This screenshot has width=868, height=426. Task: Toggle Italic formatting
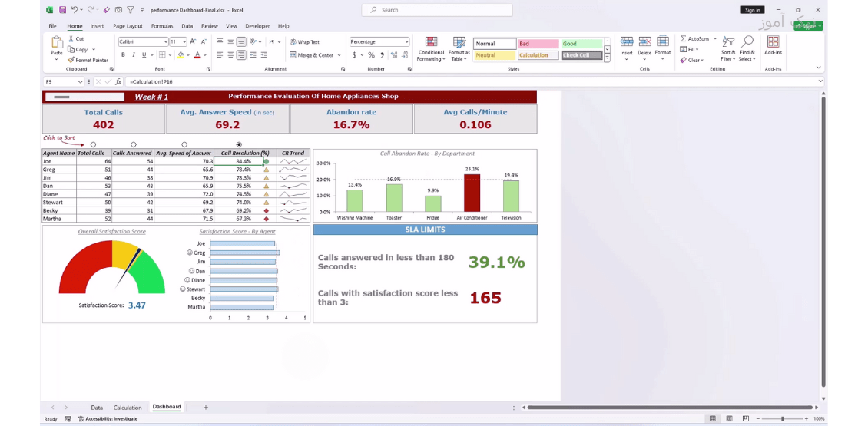134,54
